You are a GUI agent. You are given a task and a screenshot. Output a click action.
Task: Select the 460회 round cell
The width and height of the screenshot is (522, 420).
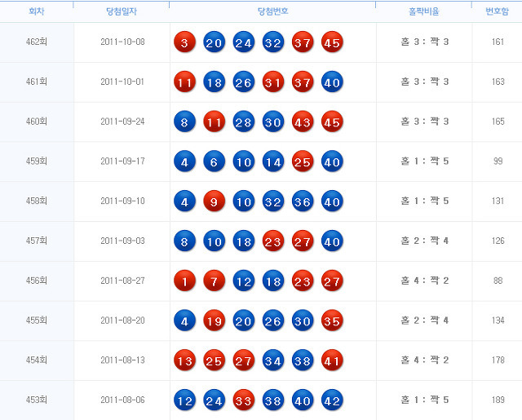37,122
